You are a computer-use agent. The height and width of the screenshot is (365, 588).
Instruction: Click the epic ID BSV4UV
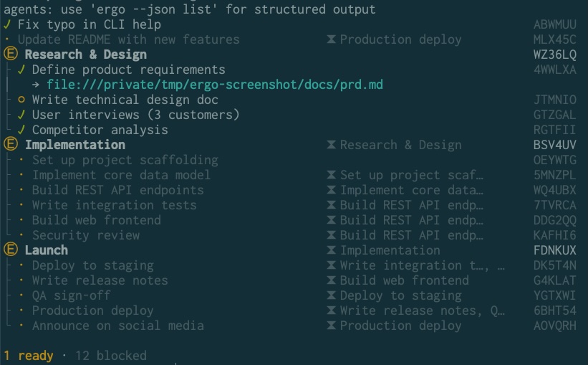tap(554, 145)
